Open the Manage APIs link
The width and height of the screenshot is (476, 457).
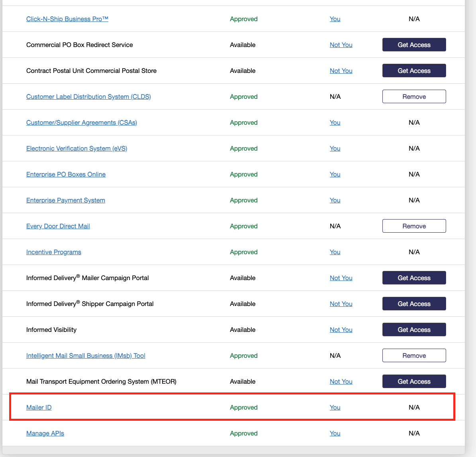(45, 433)
